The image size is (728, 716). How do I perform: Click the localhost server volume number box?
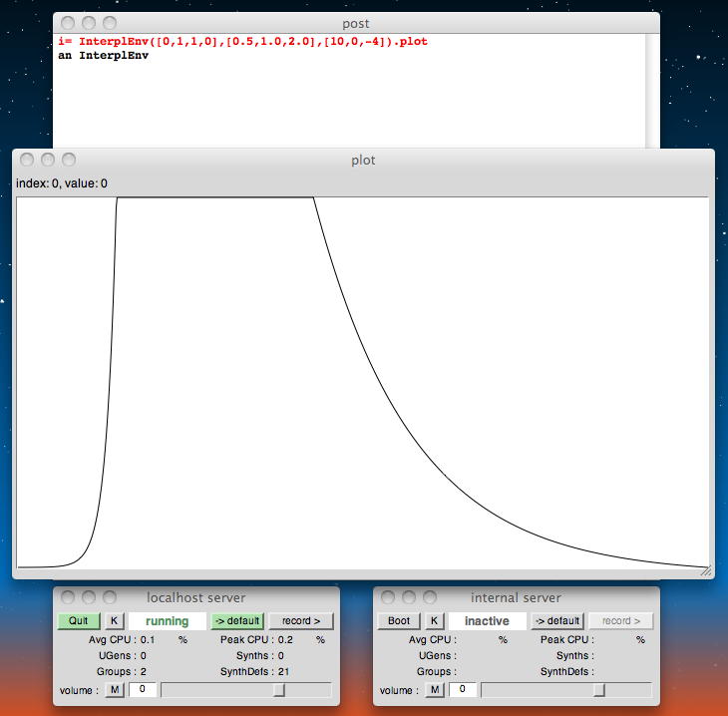click(x=142, y=689)
